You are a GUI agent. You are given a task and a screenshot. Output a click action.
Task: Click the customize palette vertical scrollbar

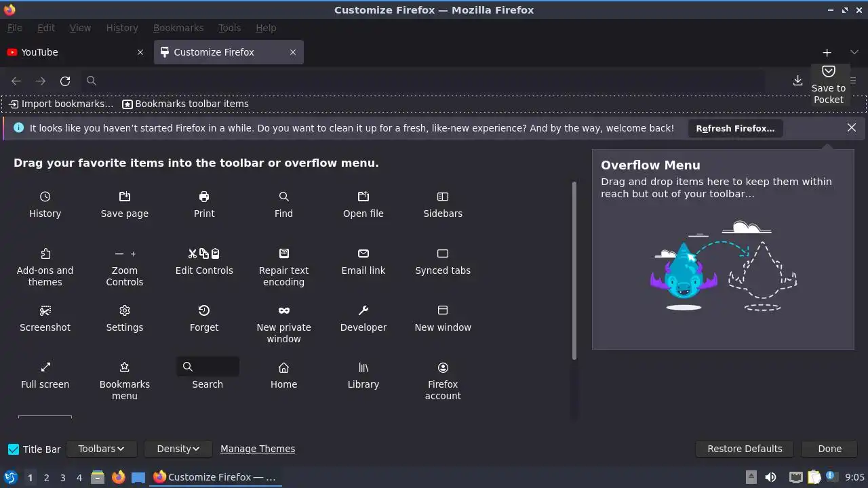[574, 271]
